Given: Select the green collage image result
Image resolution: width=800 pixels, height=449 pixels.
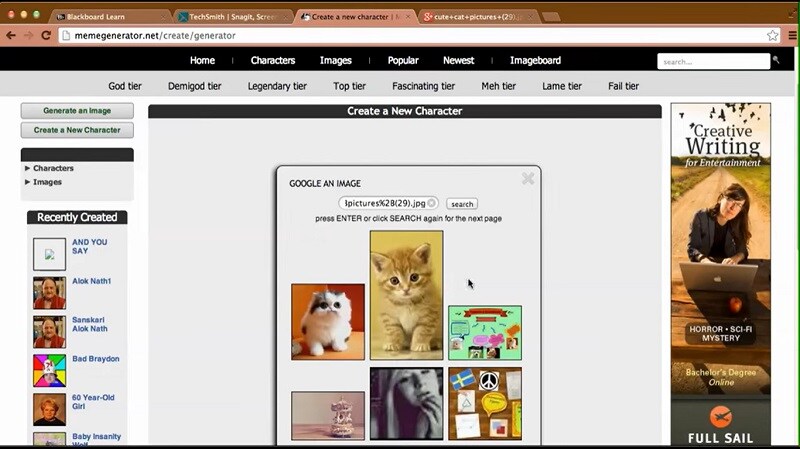Looking at the screenshot, I should (485, 333).
